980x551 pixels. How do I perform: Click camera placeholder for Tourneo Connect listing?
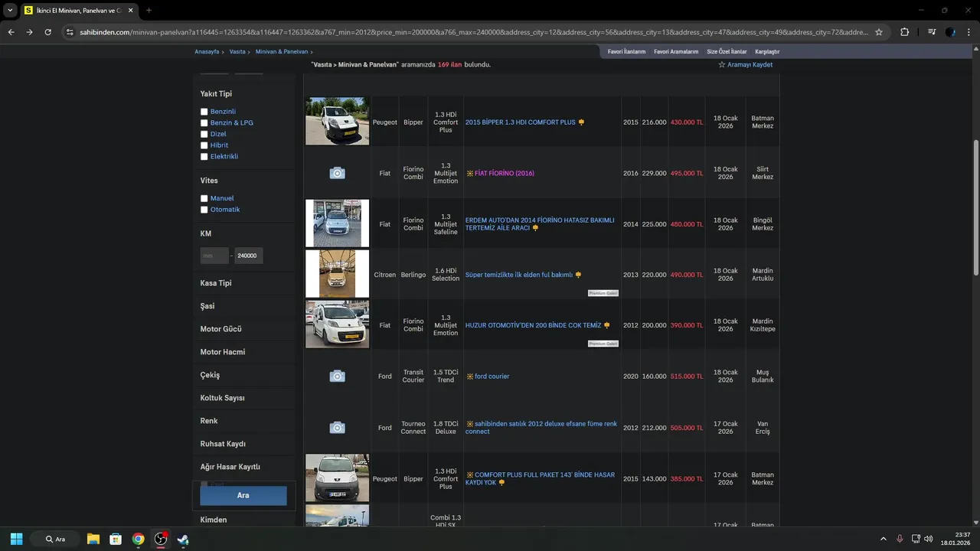tap(337, 427)
